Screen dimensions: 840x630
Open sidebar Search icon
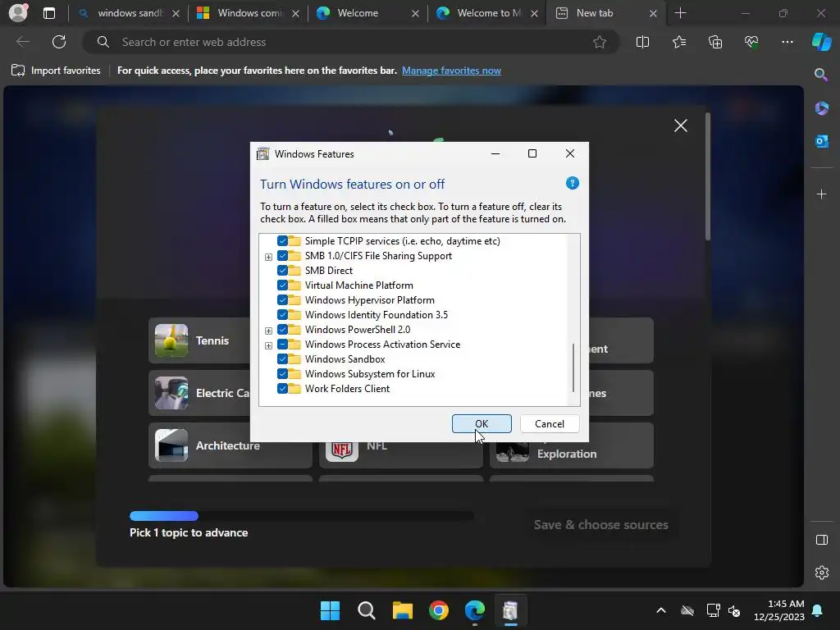tap(821, 75)
